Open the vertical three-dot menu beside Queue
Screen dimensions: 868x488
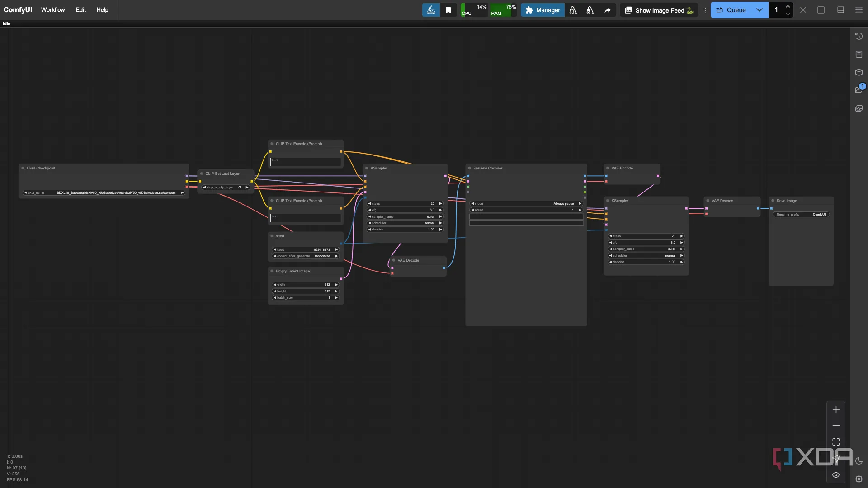(x=705, y=10)
